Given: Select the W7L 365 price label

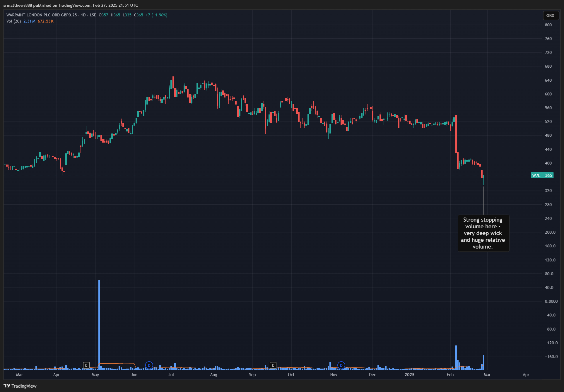Looking at the screenshot, I should pos(542,175).
